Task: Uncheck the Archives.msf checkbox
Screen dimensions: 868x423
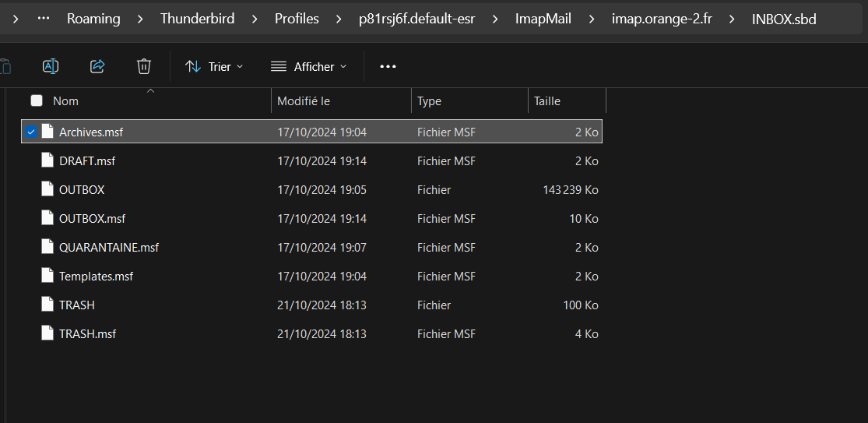Action: click(x=30, y=132)
